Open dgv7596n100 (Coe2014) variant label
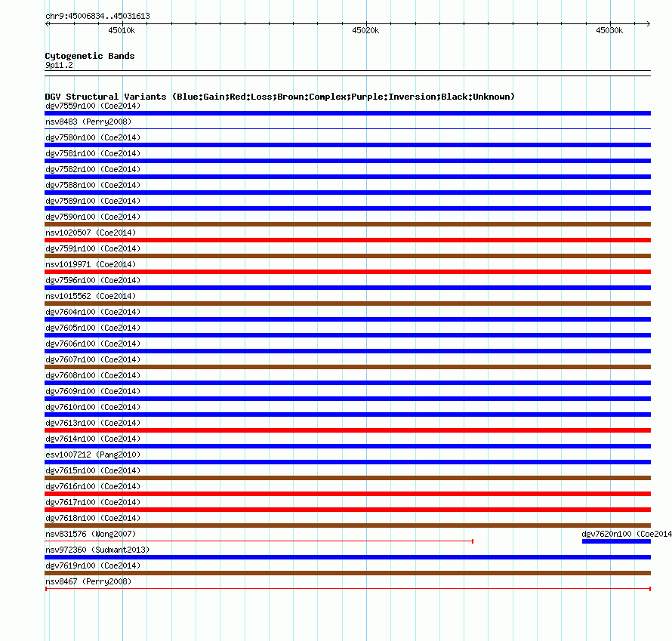672x641 pixels. pos(93,280)
